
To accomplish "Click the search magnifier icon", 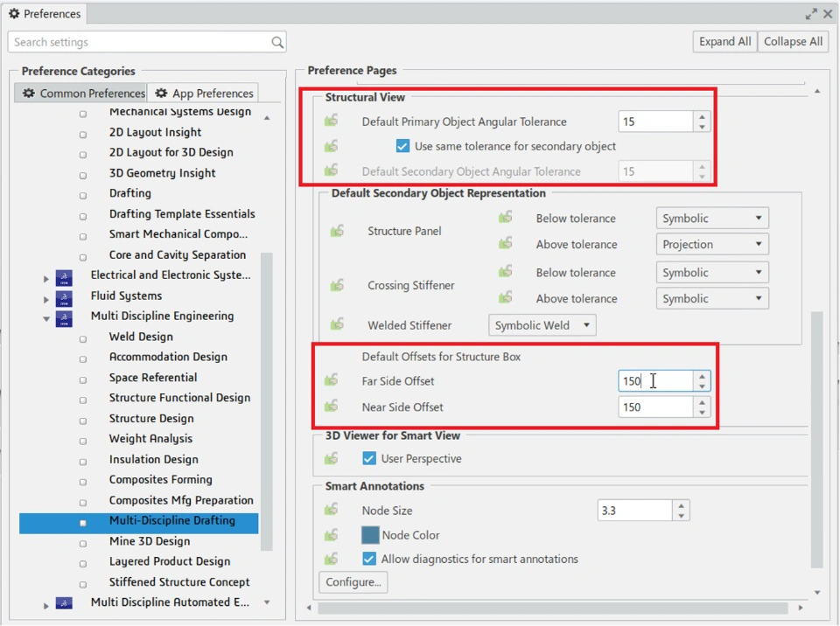I will 277,42.
